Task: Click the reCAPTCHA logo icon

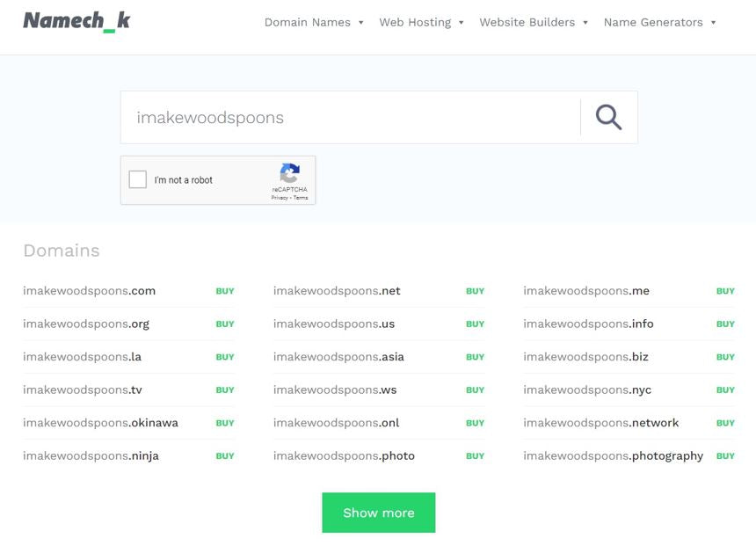Action: 289,173
